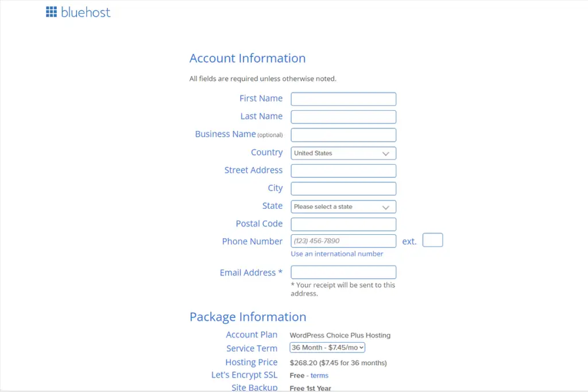Click 'All fields are required unless otherwise noted.' text
Image resolution: width=588 pixels, height=392 pixels.
[x=263, y=79]
